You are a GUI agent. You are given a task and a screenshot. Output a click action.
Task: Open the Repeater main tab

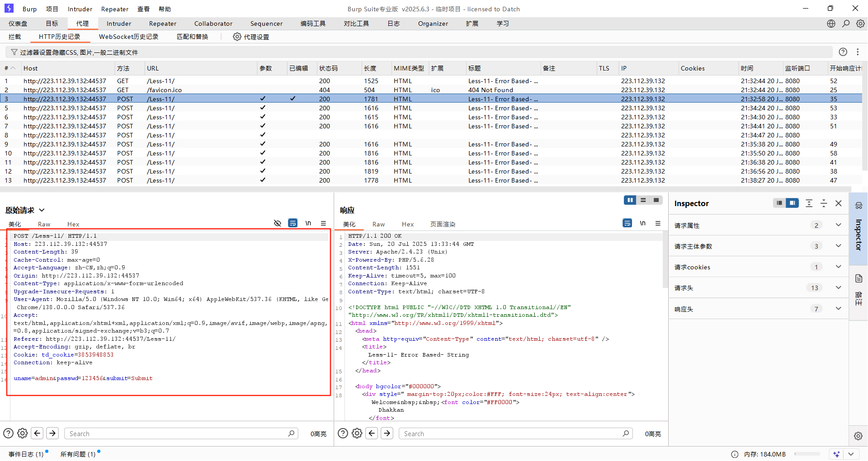[163, 24]
